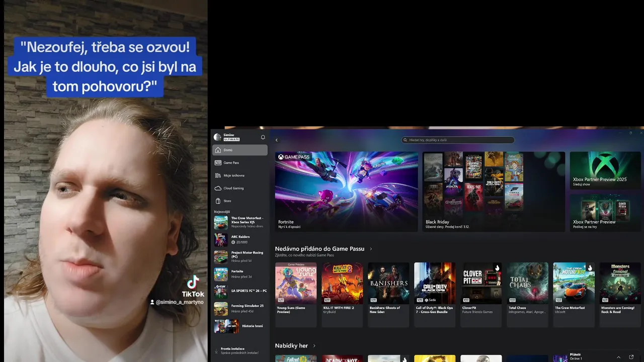
Task: Open Young Suns (Game Preview) card
Action: click(296, 295)
